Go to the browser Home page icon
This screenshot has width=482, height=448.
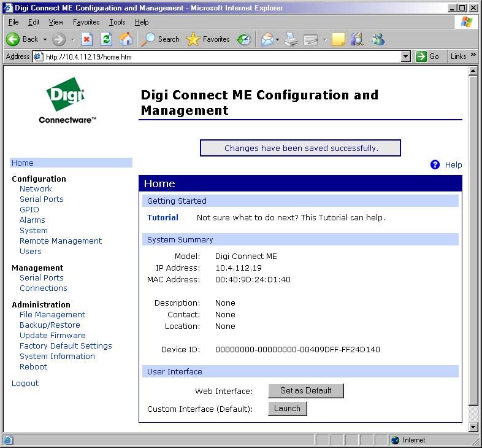125,39
